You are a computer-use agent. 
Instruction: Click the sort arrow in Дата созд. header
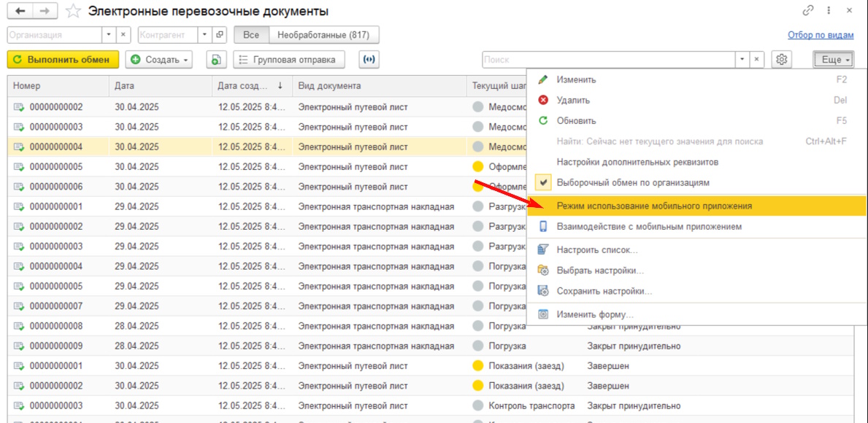[x=280, y=86]
